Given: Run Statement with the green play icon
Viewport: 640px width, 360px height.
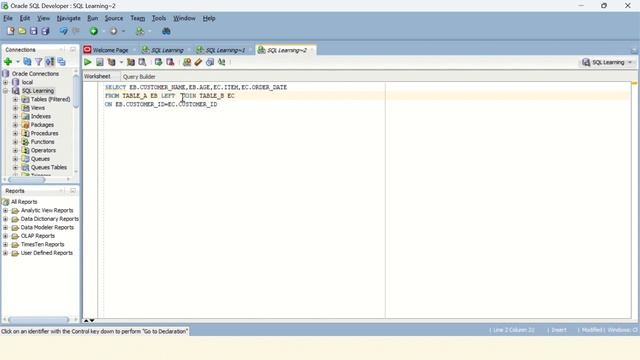Looking at the screenshot, I should click(88, 62).
